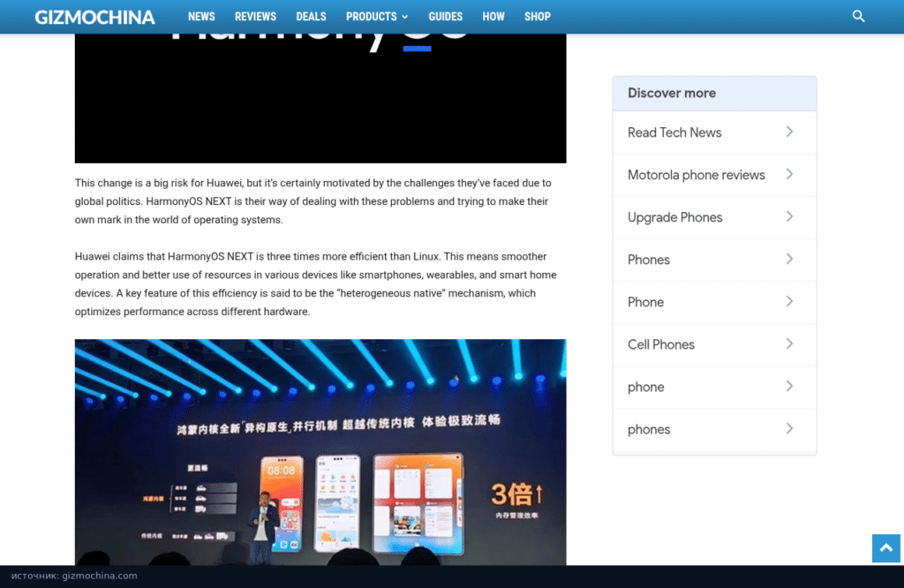Open the NEWS menu item

201,17
